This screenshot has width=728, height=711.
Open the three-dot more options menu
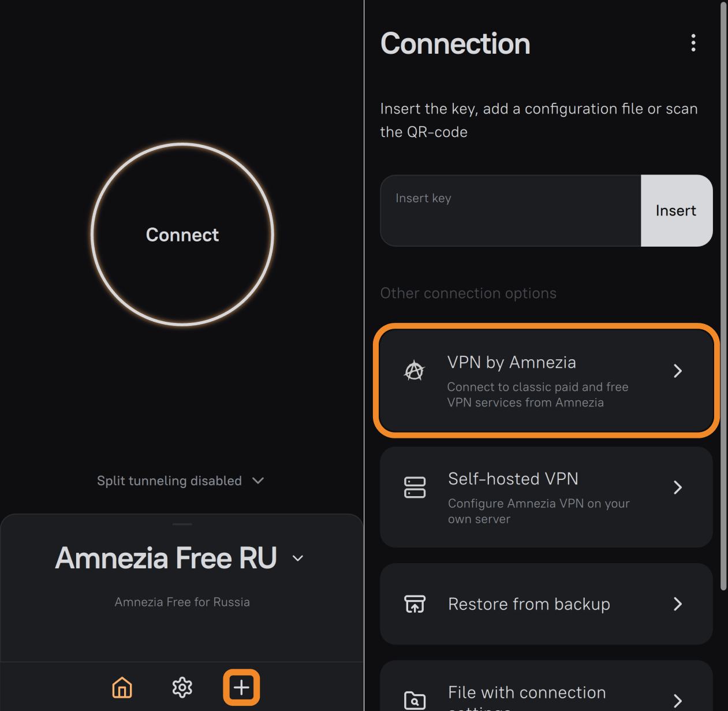[x=693, y=43]
